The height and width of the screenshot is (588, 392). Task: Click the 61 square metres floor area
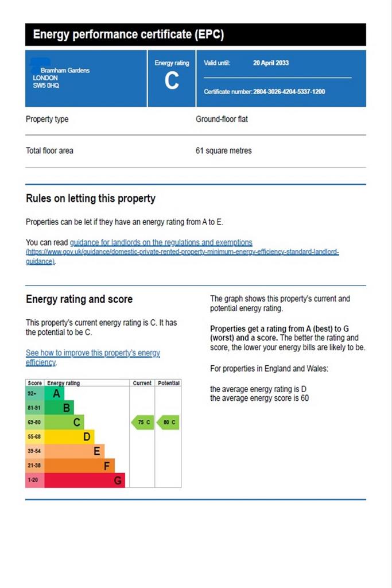[223, 151]
